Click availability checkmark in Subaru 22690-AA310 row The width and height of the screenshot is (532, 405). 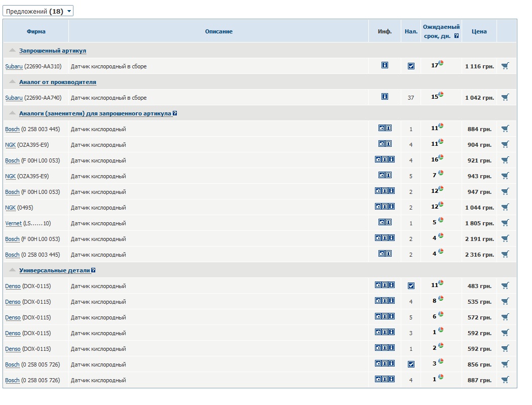point(411,66)
